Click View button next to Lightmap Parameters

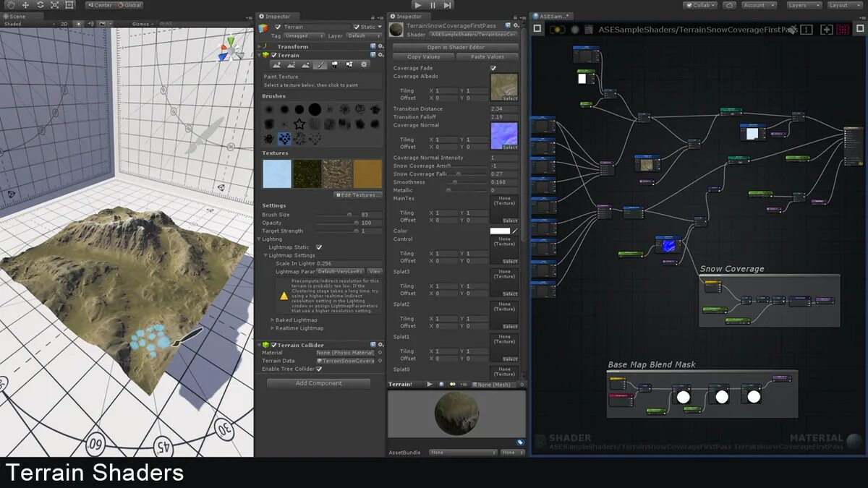[375, 271]
